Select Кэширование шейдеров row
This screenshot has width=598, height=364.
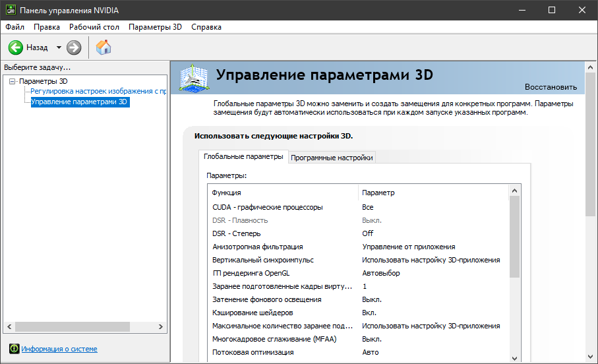coord(358,313)
